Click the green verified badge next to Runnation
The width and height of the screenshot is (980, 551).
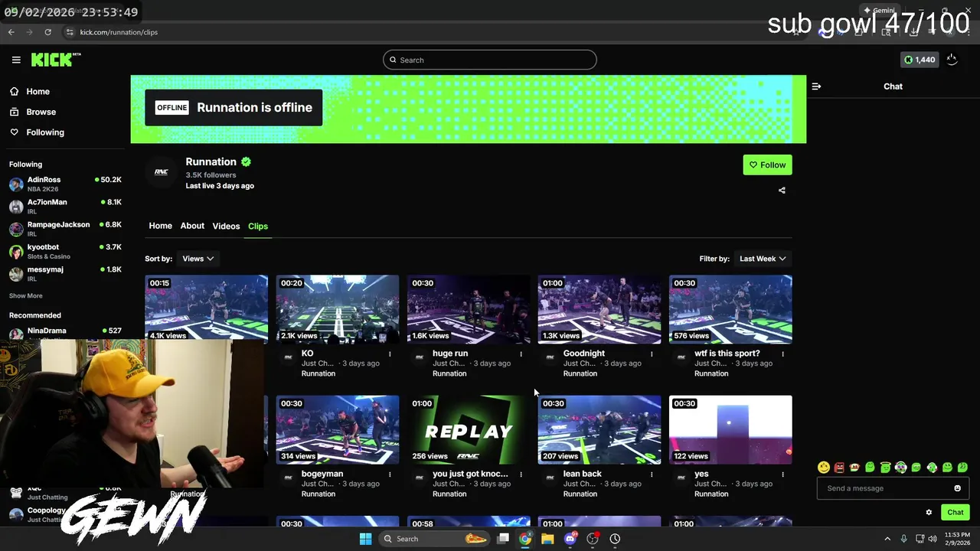(246, 161)
